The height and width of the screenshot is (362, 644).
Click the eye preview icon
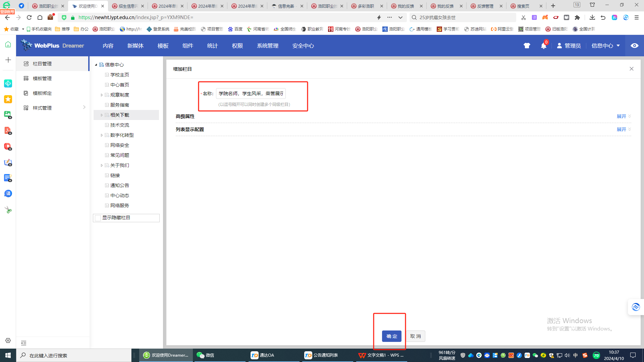[x=634, y=46]
